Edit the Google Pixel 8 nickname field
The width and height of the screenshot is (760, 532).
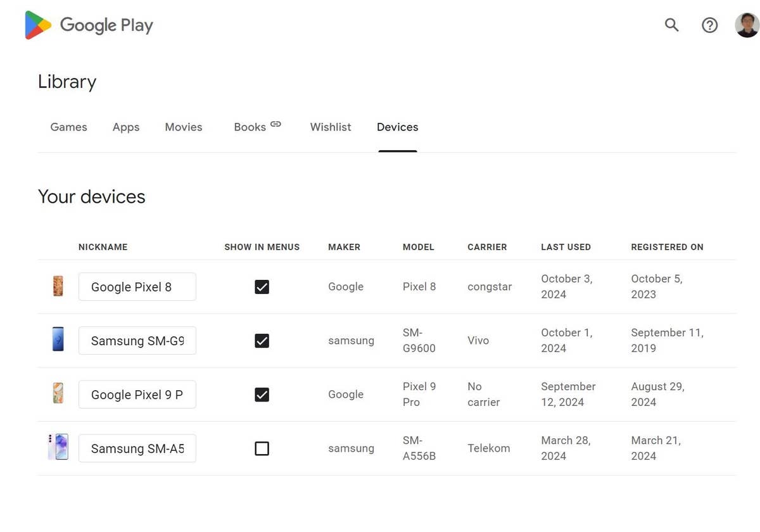pos(137,287)
